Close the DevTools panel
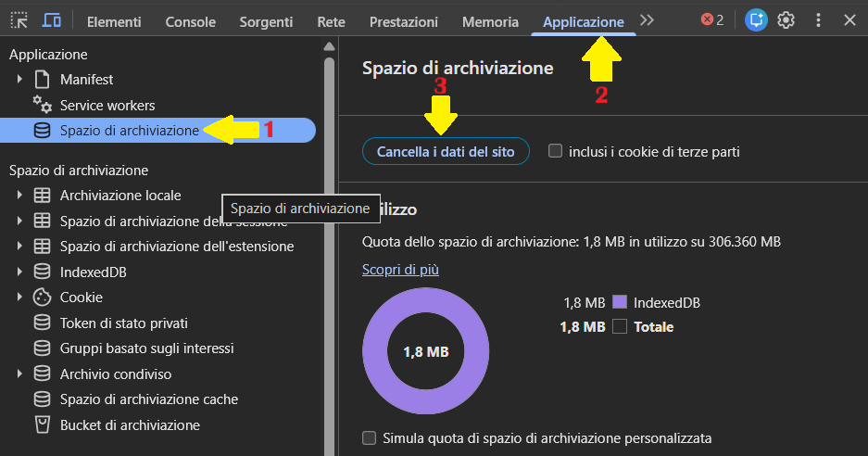The height and width of the screenshot is (456, 868). (849, 20)
